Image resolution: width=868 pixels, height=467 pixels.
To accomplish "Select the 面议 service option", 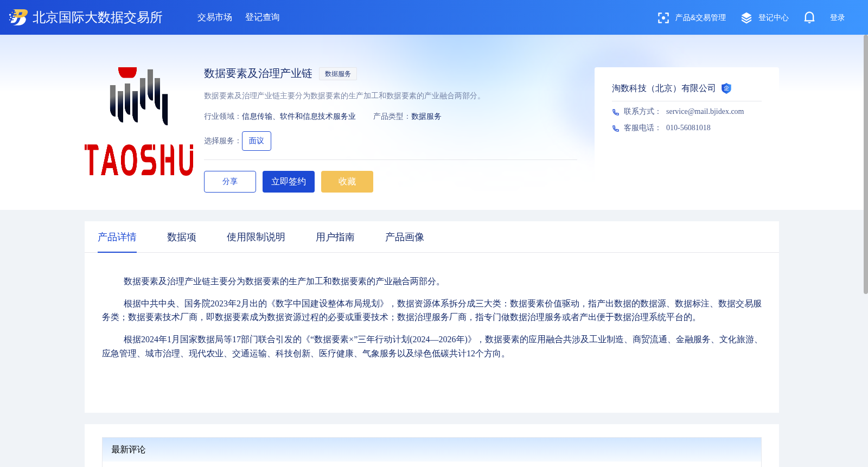I will tap(257, 141).
